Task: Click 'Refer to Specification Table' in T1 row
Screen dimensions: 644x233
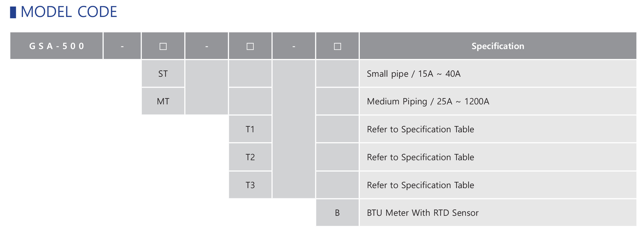Action: click(x=420, y=129)
